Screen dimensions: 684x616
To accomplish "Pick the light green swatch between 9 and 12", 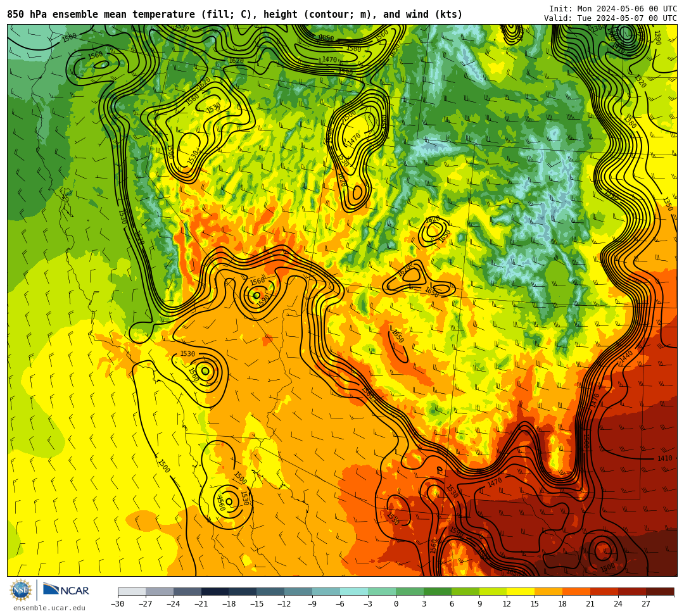I will click(x=493, y=591).
